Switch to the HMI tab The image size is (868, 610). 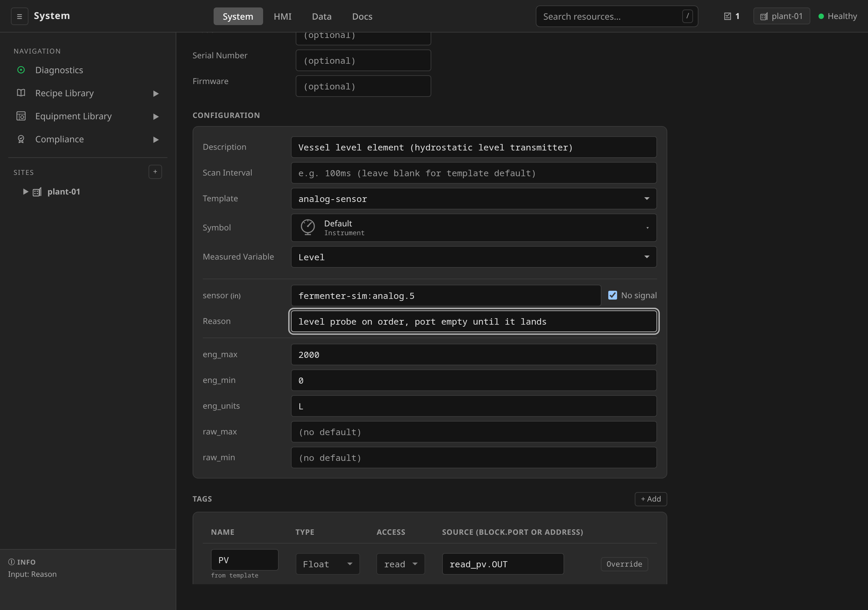[x=282, y=16]
